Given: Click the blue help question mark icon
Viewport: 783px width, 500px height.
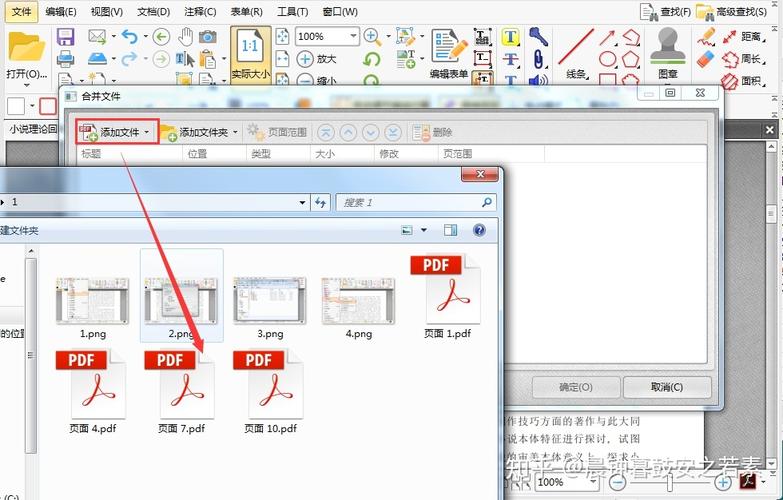Looking at the screenshot, I should pos(479,230).
